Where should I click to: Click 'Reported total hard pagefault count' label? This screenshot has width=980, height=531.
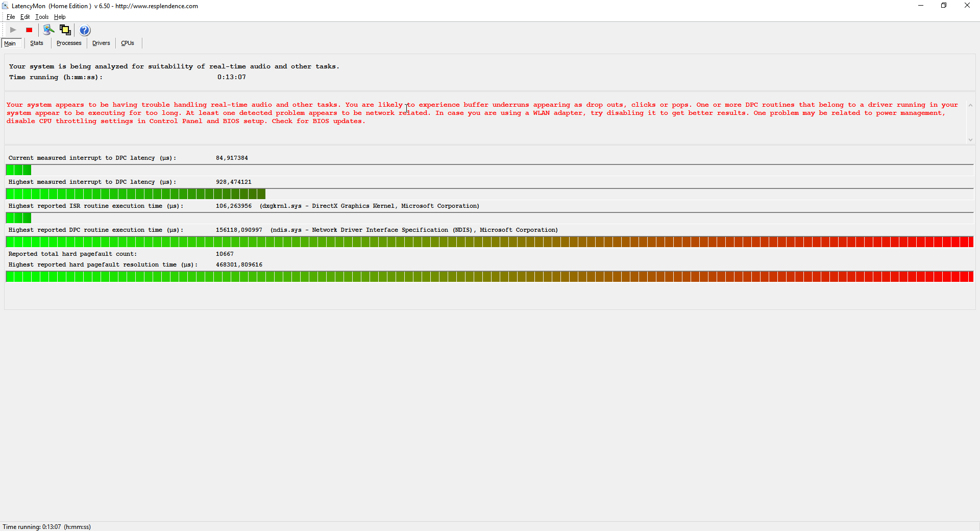pos(72,254)
